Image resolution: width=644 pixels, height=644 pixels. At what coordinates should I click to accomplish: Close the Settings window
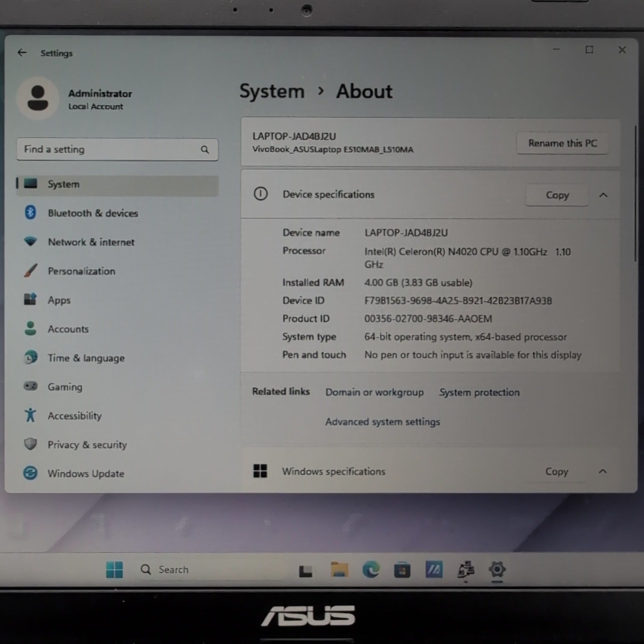pyautogui.click(x=622, y=50)
